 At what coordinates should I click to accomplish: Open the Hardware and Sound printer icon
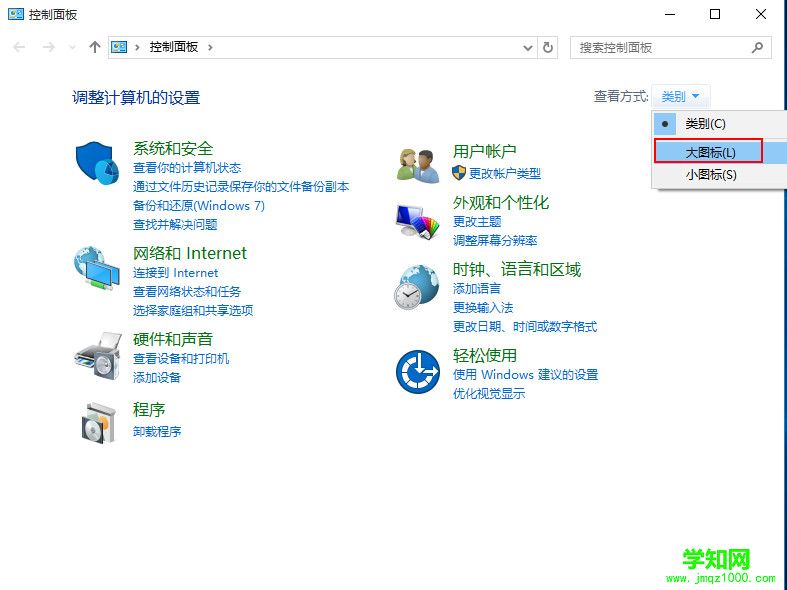click(97, 352)
